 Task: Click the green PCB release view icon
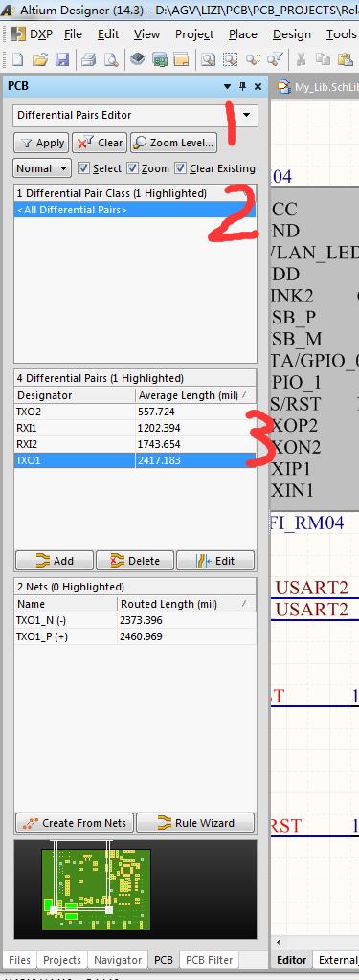pos(160,60)
